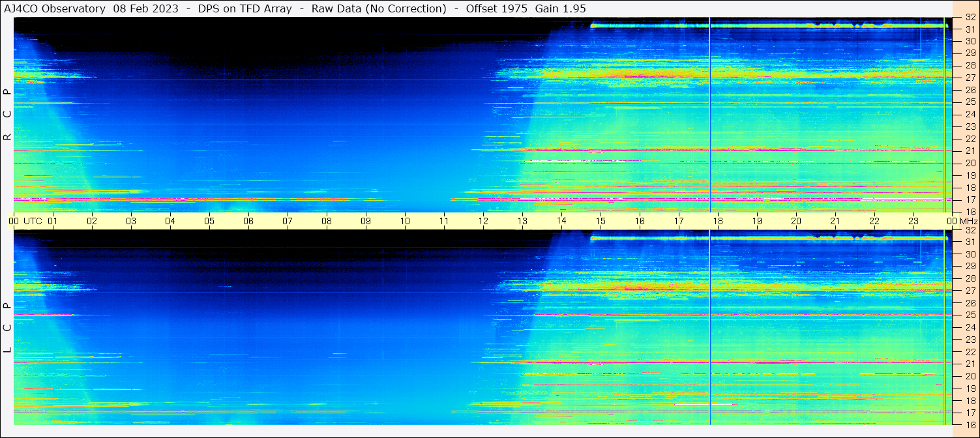Select the "Offset 1975" value in the header

(x=496, y=8)
